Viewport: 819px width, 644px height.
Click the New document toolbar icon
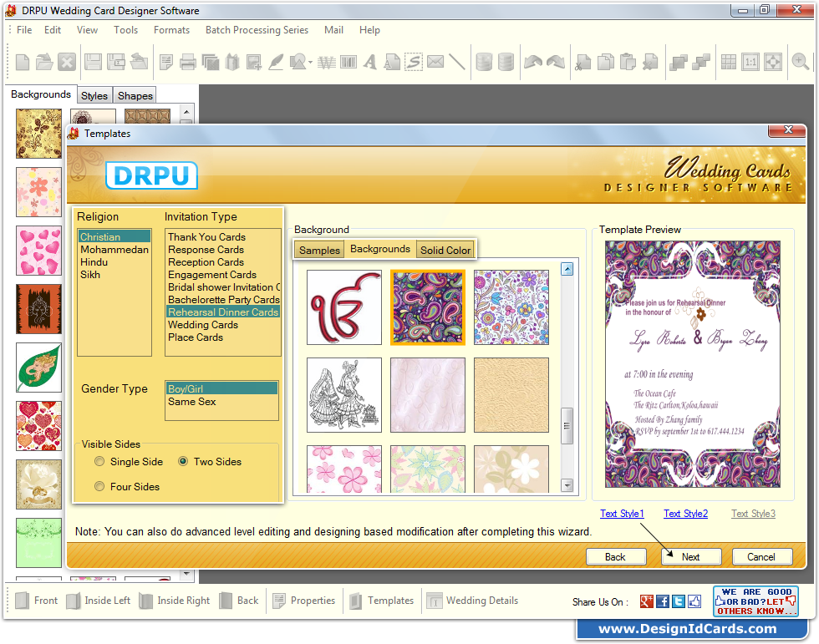[23, 62]
